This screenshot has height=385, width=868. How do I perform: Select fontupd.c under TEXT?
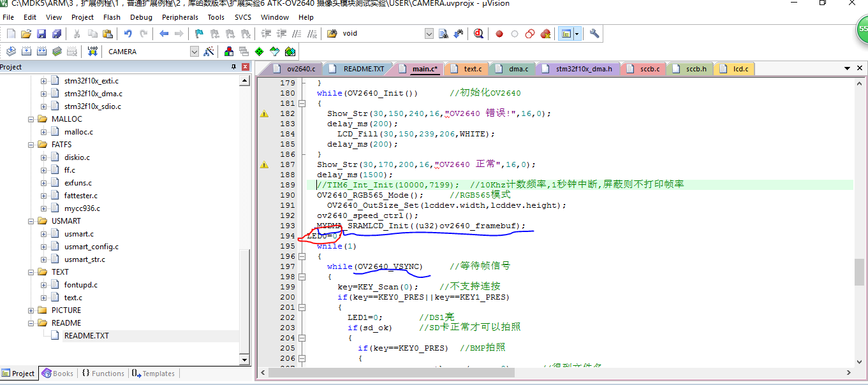pyautogui.click(x=81, y=285)
